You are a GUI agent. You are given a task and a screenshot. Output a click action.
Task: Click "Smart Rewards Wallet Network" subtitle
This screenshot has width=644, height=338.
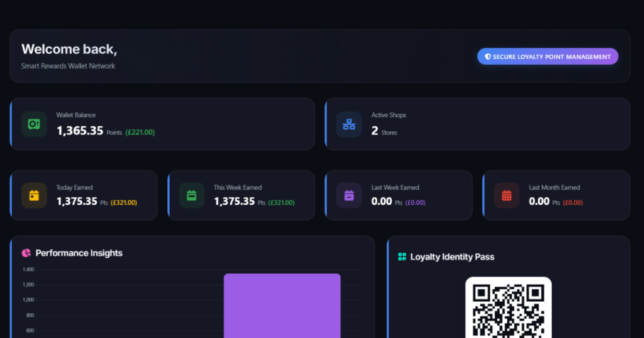click(68, 66)
